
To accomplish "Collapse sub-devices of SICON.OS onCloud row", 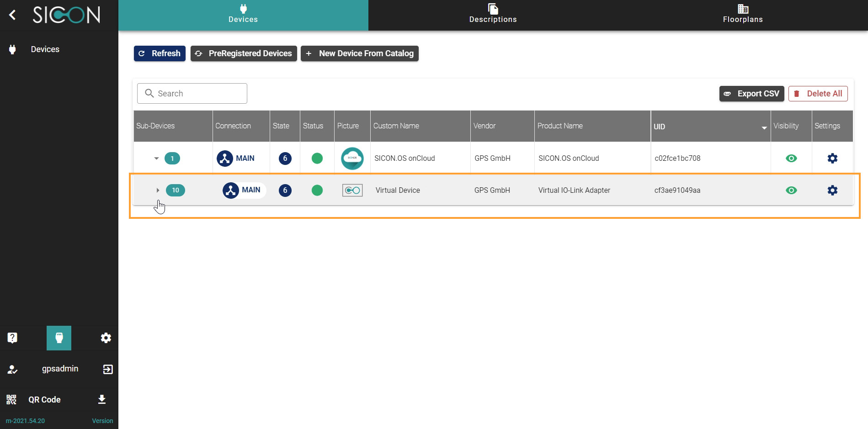I will pos(156,159).
